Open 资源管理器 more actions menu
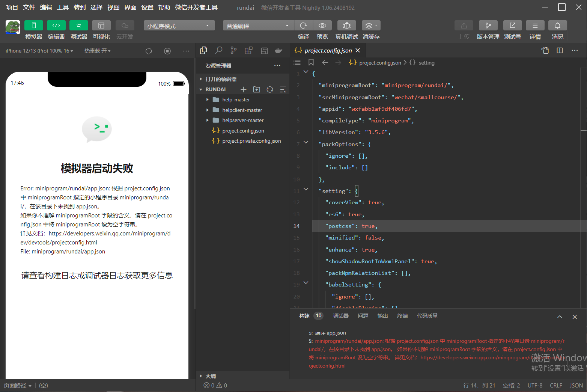Viewport: 587px width, 392px height. [x=277, y=65]
